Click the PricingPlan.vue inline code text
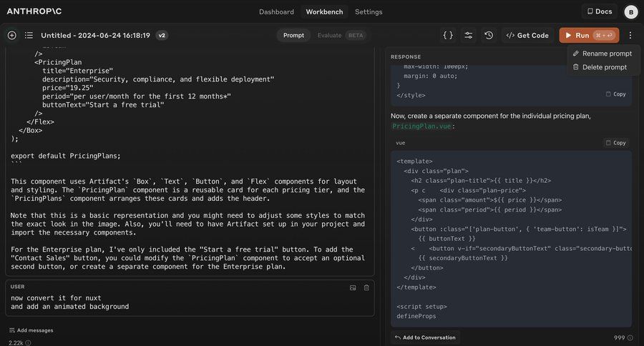The image size is (644, 346). click(421, 126)
